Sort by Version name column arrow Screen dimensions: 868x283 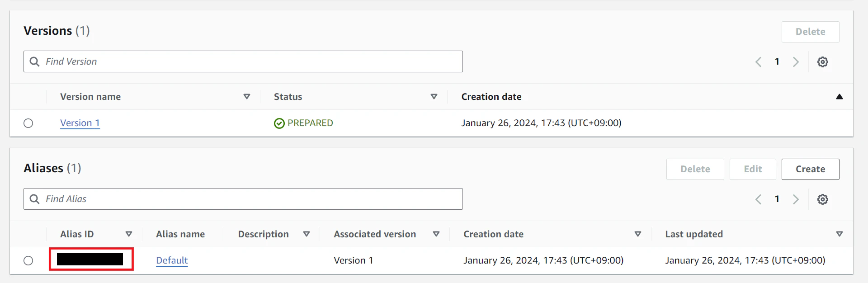point(247,97)
